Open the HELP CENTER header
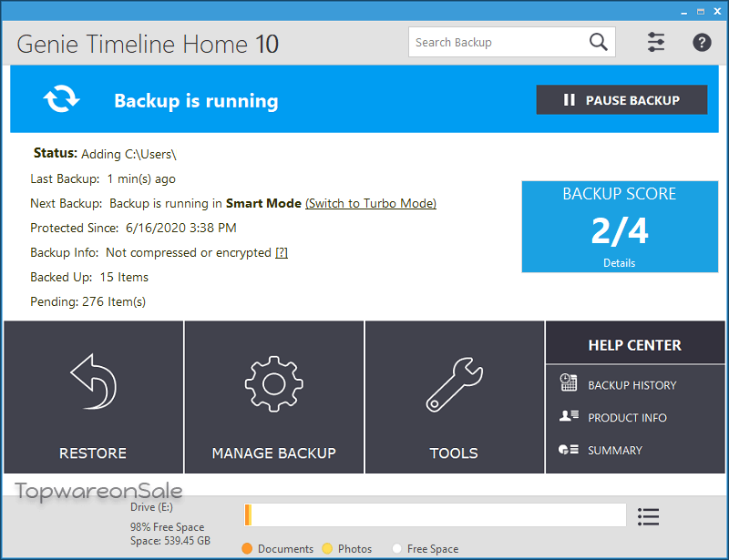The width and height of the screenshot is (729, 560). point(634,345)
